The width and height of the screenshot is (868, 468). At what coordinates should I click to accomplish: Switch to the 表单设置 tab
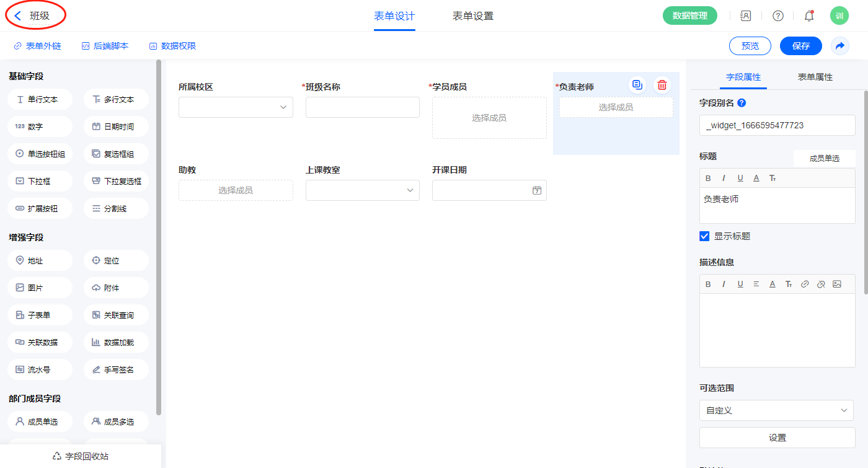(473, 16)
